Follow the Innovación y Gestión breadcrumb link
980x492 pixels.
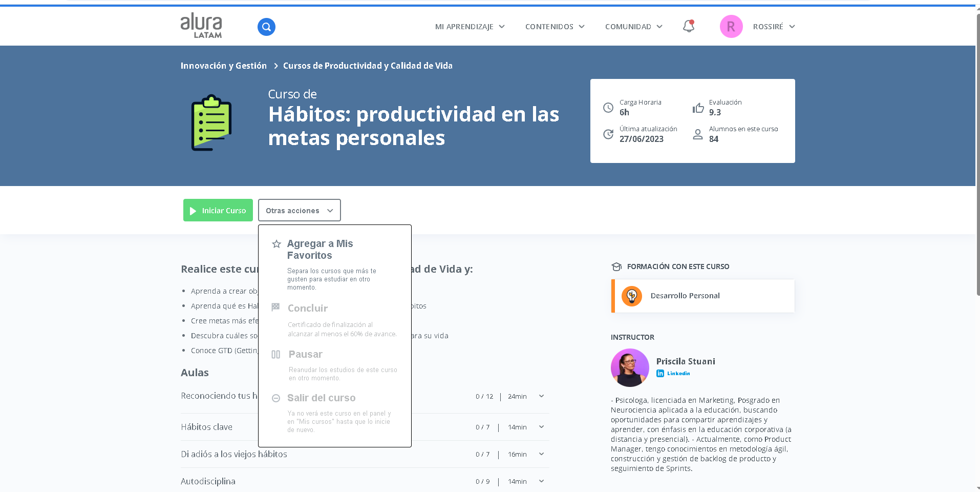tap(223, 66)
